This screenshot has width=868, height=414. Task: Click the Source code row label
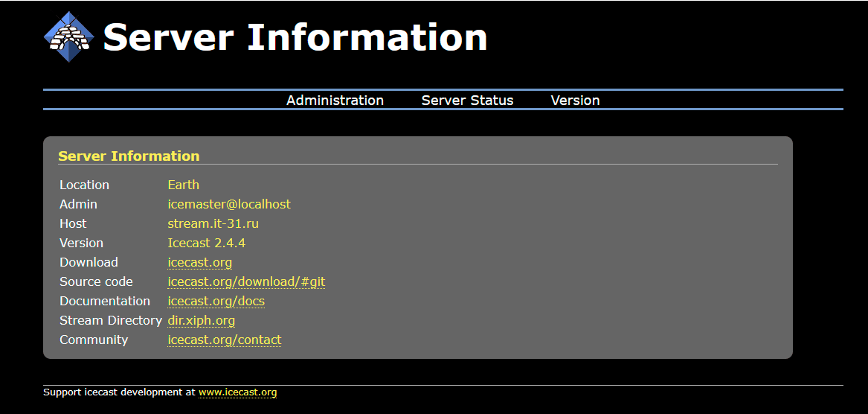click(97, 282)
